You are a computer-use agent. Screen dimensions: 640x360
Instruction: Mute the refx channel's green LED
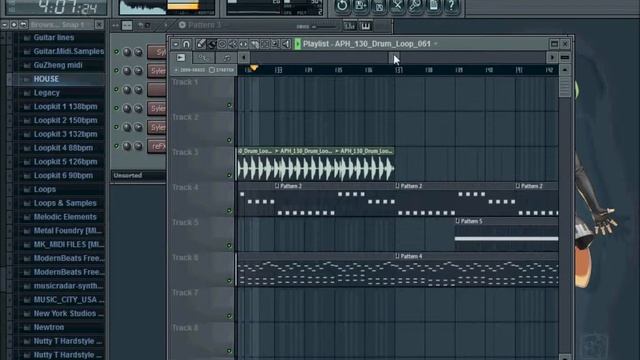point(116,146)
